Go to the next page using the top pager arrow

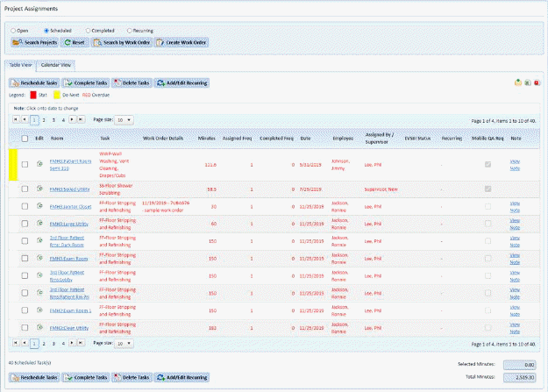(71, 119)
